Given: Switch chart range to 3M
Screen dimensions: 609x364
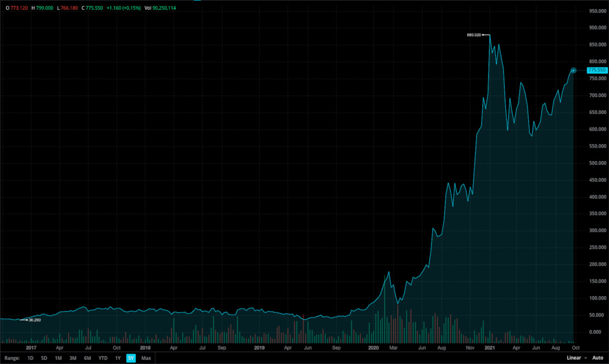Looking at the screenshot, I should pos(73,358).
